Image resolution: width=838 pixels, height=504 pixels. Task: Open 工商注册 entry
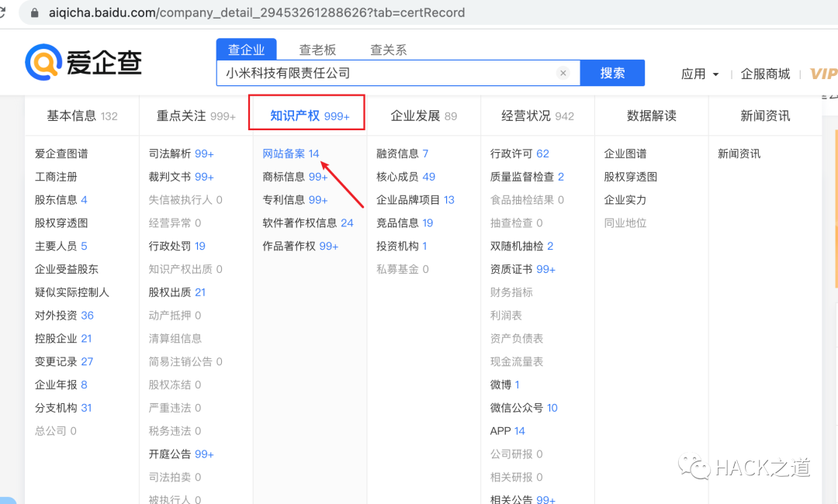[x=56, y=177]
